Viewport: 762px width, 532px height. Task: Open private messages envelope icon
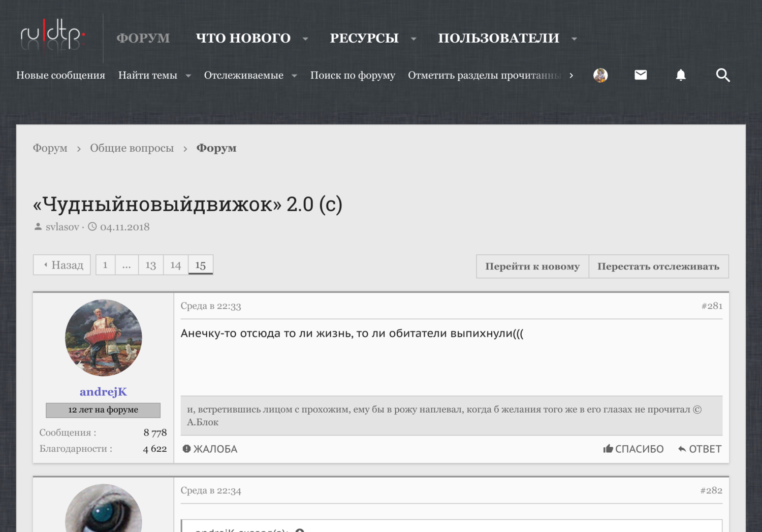(641, 75)
